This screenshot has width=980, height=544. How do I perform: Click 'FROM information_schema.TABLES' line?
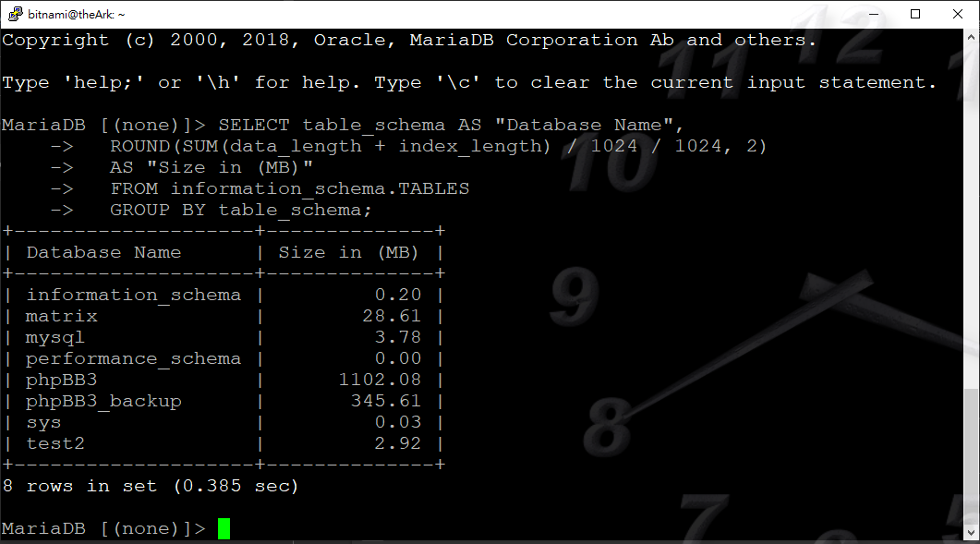tap(289, 188)
